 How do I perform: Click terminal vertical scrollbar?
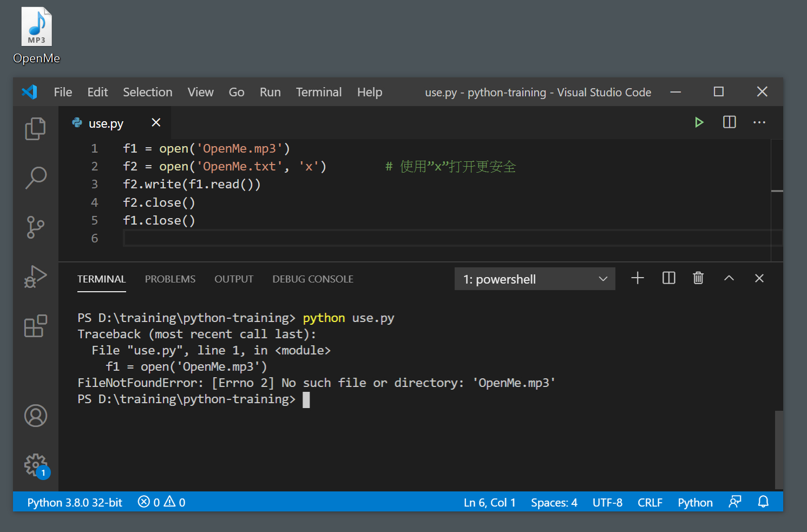pos(779,449)
